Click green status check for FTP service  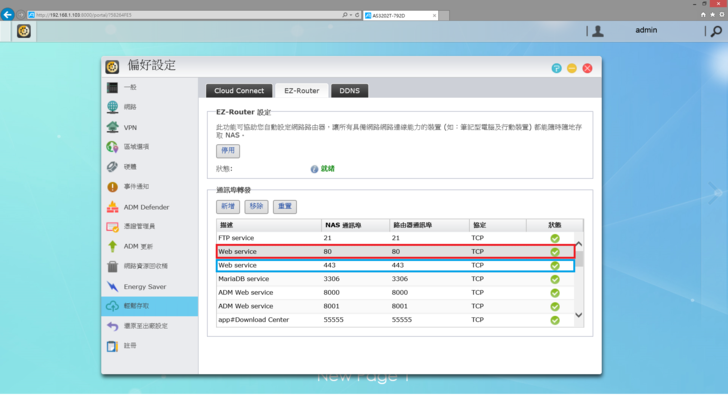click(x=555, y=238)
